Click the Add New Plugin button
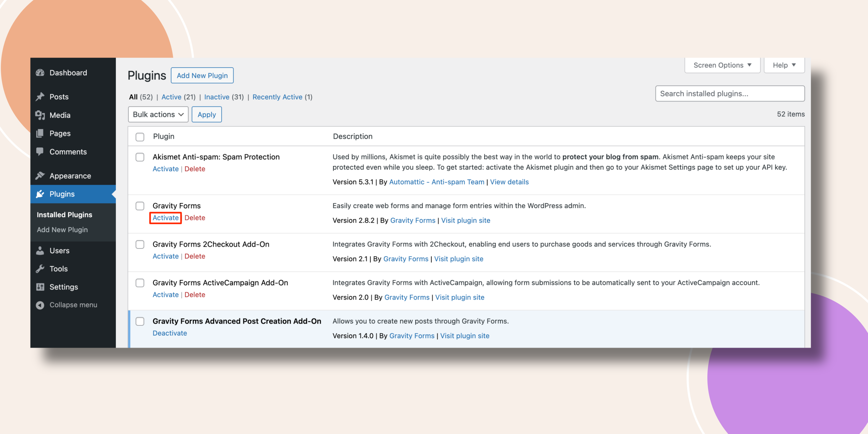This screenshot has width=868, height=434. (202, 75)
